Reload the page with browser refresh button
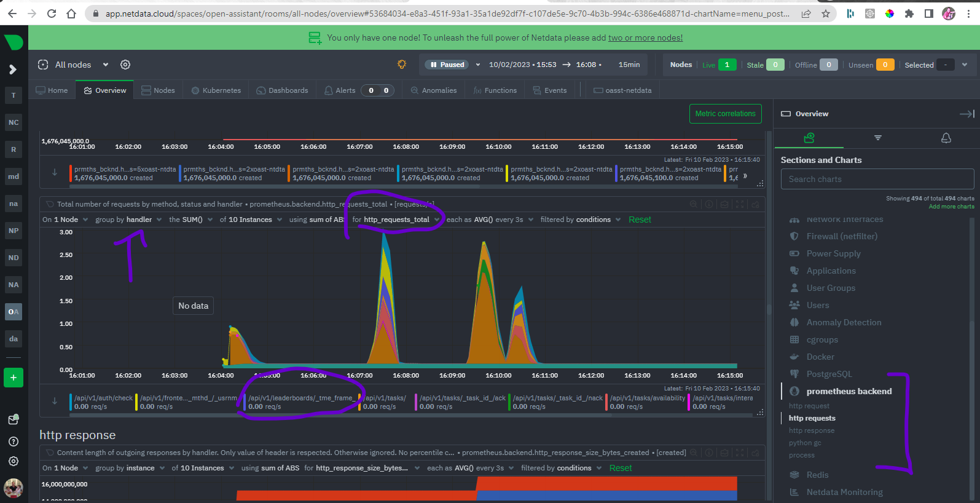 [x=52, y=14]
